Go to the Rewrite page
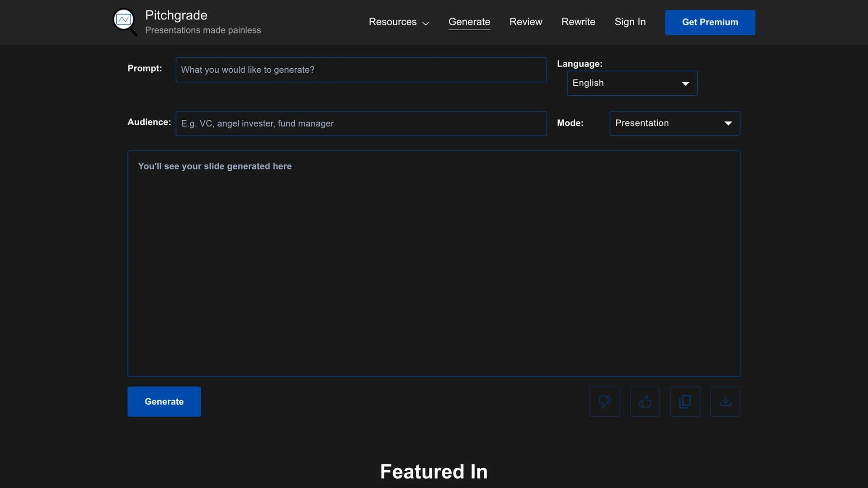Screen dimensions: 868x488 click(x=578, y=22)
